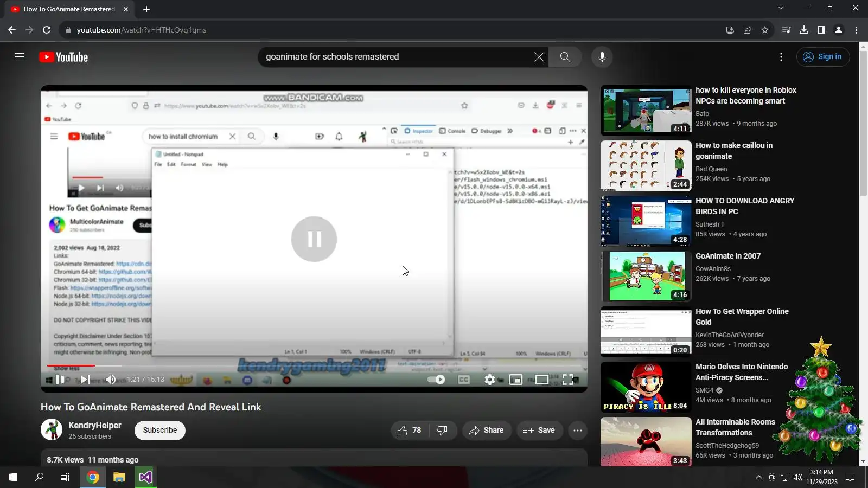This screenshot has width=868, height=488.
Task: Start voice search with the microphone
Action: point(602,57)
